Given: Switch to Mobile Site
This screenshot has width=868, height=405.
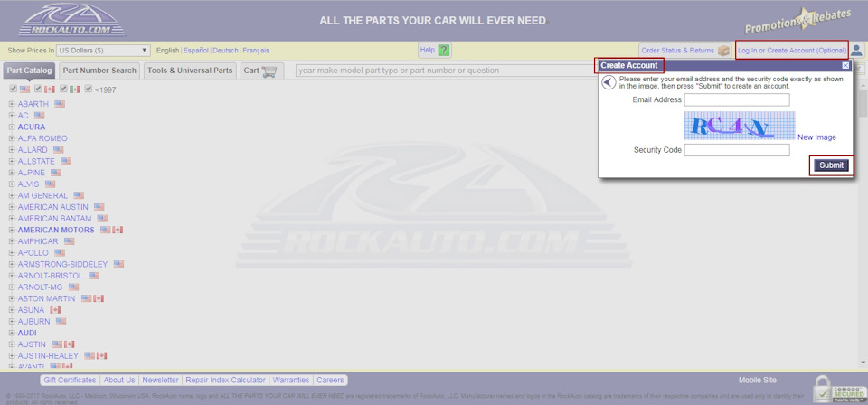Looking at the screenshot, I should pyautogui.click(x=758, y=380).
